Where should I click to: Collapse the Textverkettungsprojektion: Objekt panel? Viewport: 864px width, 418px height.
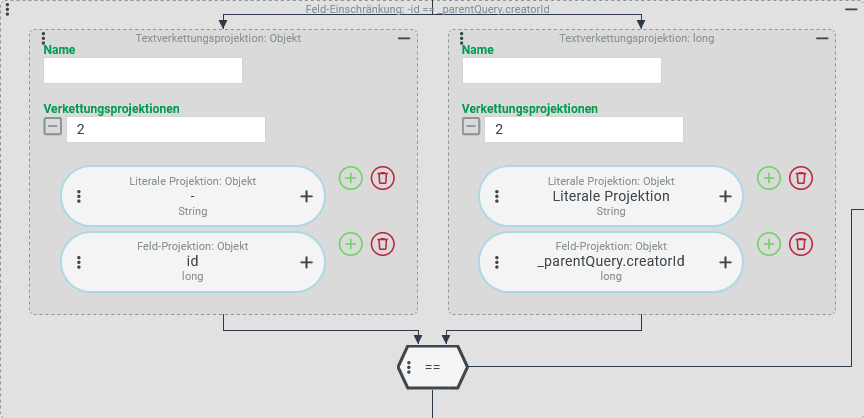point(404,38)
